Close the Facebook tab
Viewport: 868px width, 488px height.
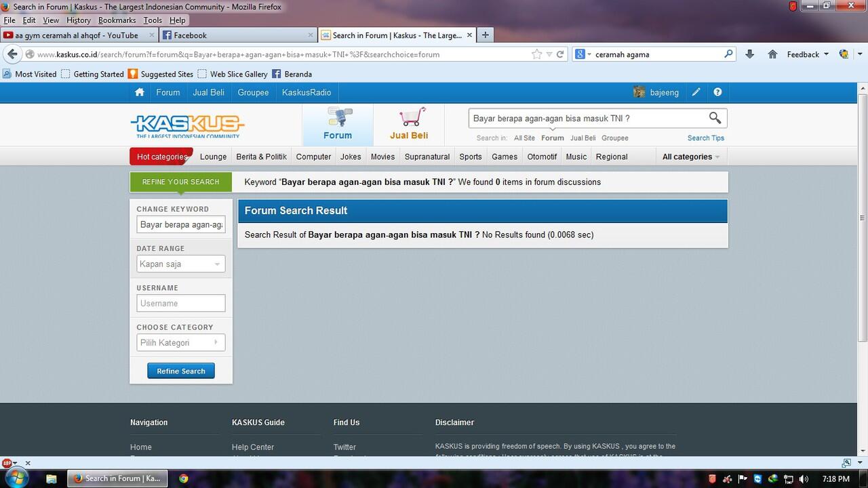point(311,35)
